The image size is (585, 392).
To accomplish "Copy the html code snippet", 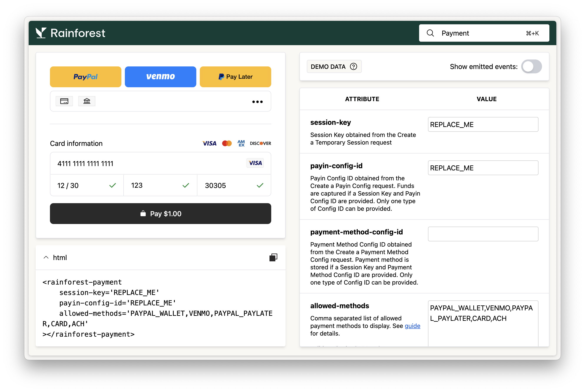I will (x=273, y=257).
